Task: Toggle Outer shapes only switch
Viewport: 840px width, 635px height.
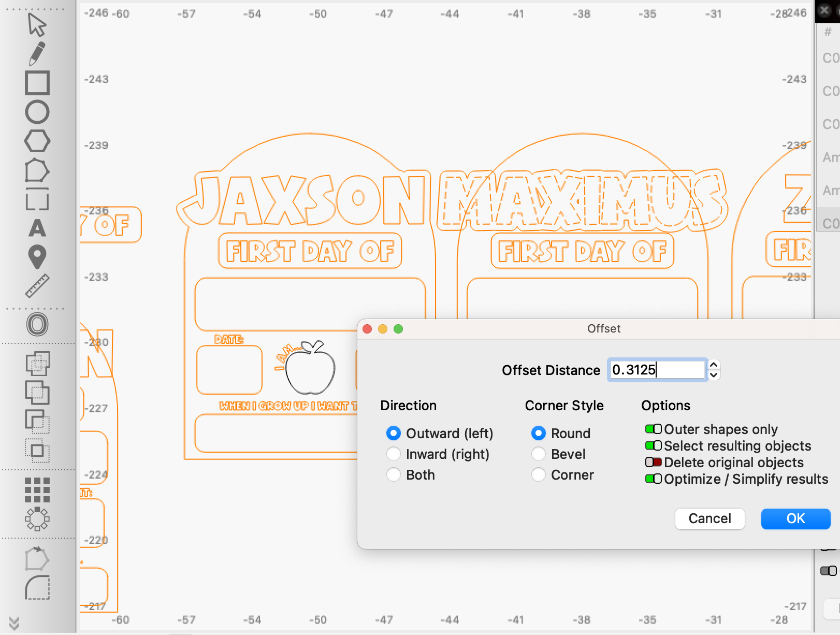Action: 653,429
